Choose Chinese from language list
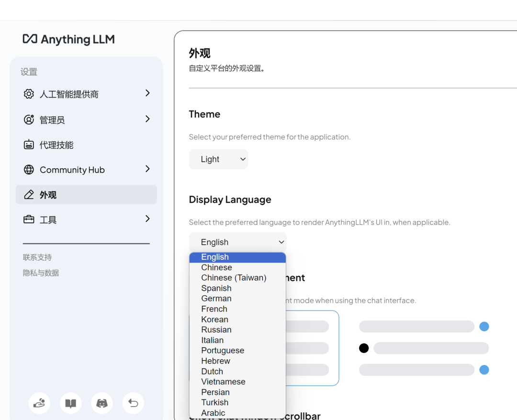 click(237, 267)
